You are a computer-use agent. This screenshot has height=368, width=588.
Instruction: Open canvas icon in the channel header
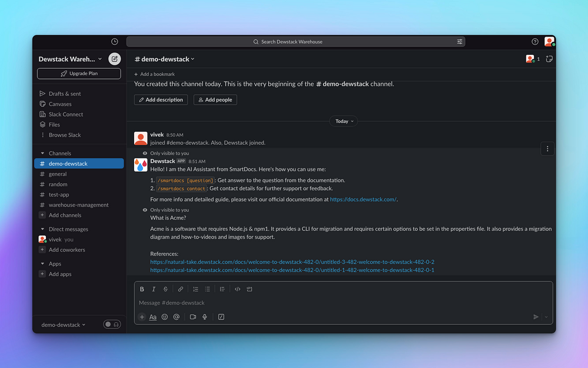[x=549, y=59]
